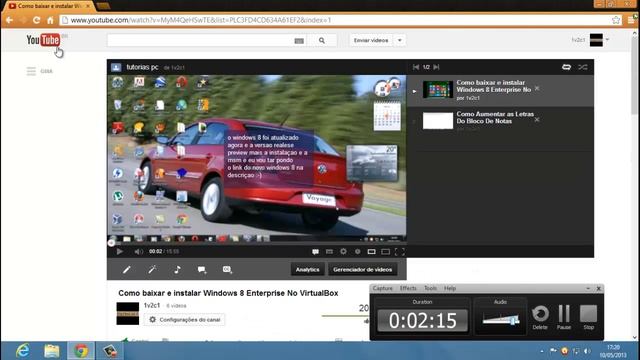This screenshot has width=640, height=360.
Task: Switch to large player size
Action: (x=385, y=252)
